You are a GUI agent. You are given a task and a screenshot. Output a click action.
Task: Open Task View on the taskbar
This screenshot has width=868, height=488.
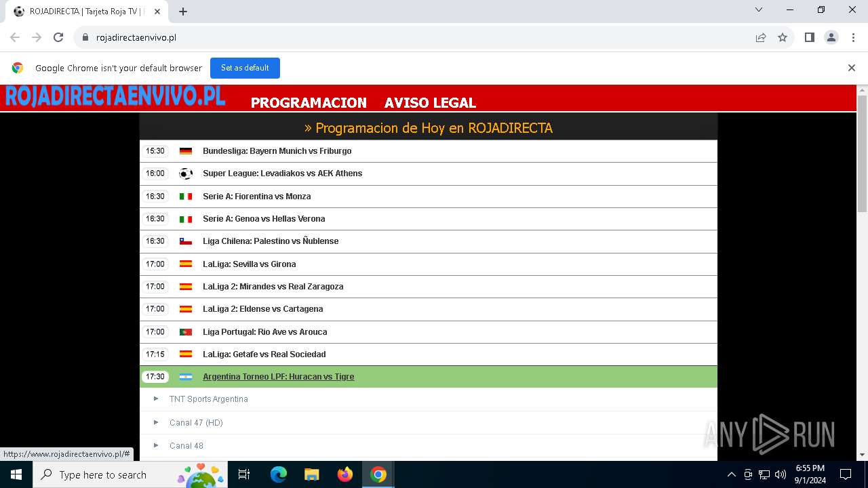click(x=244, y=474)
